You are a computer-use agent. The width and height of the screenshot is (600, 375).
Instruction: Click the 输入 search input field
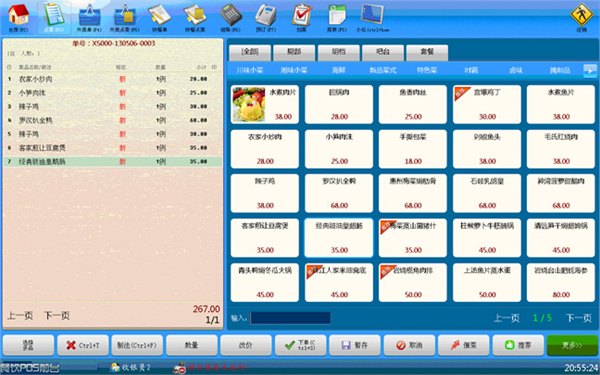[x=290, y=318]
